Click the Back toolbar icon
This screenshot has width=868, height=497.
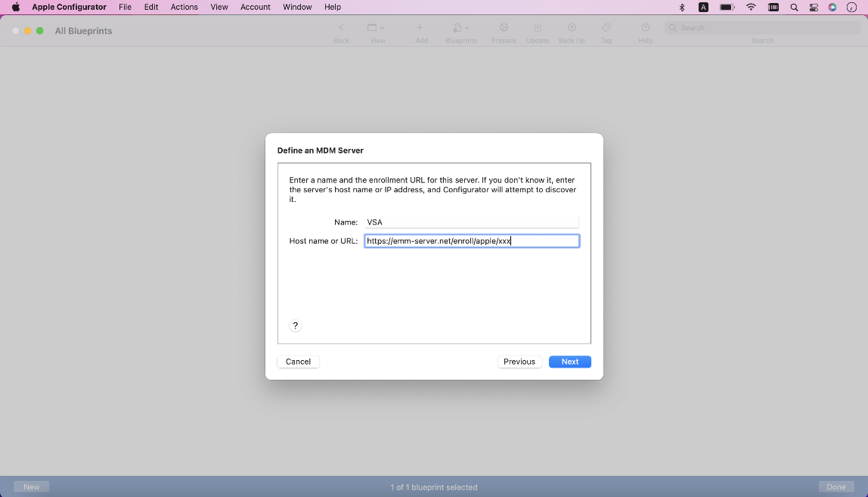point(342,28)
